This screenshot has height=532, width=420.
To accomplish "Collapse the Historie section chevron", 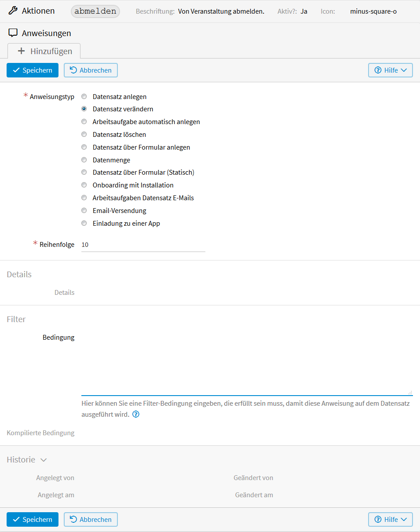I will click(x=44, y=460).
